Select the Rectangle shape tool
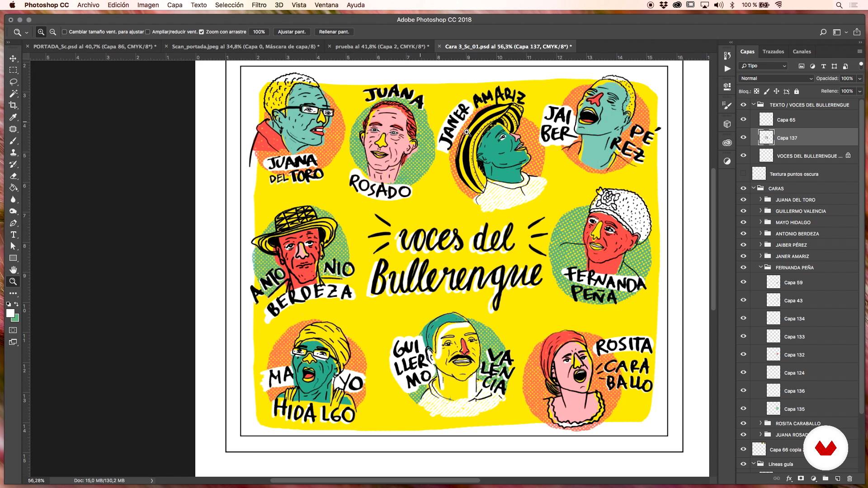Image resolution: width=868 pixels, height=488 pixels. 13,258
